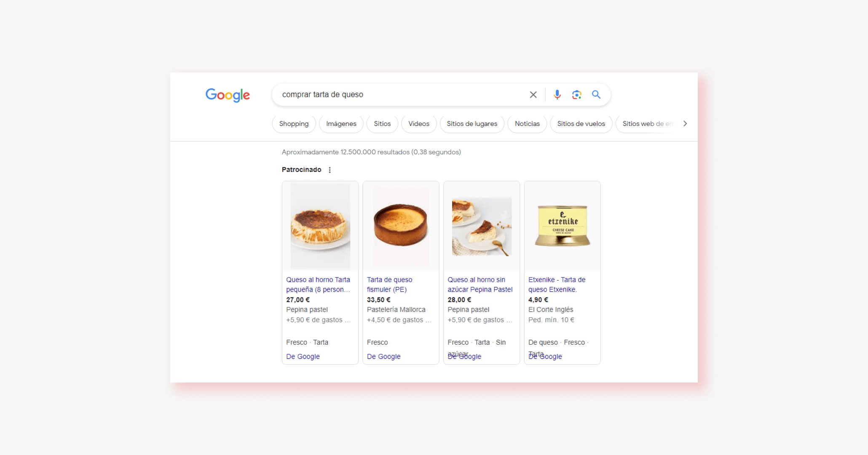Click the 'Ped. mín. 10 €' text

coord(551,320)
